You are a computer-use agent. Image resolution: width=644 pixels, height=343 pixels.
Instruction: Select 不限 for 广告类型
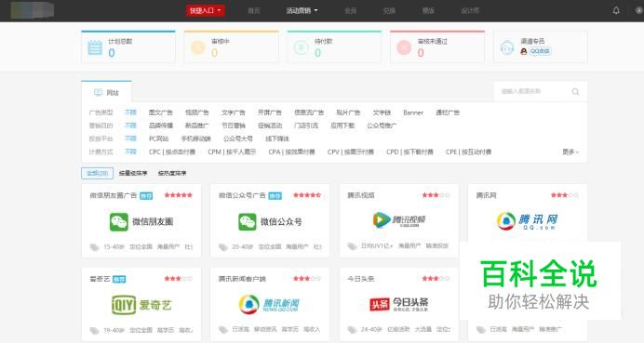coord(130,112)
